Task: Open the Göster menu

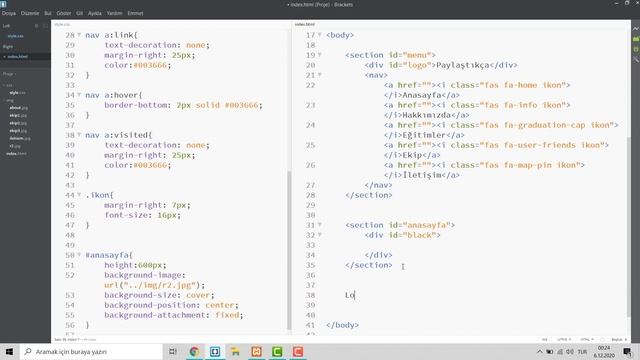Action: point(64,13)
